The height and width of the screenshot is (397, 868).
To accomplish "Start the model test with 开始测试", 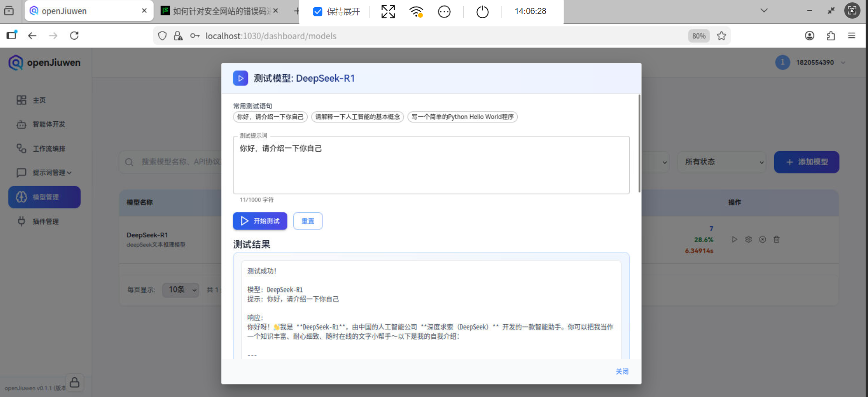I will [x=260, y=221].
